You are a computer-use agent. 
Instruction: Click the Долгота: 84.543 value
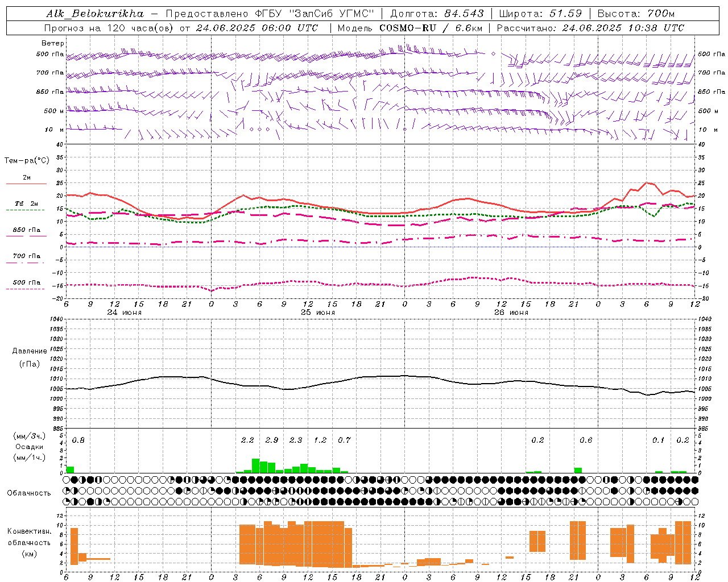(437, 14)
